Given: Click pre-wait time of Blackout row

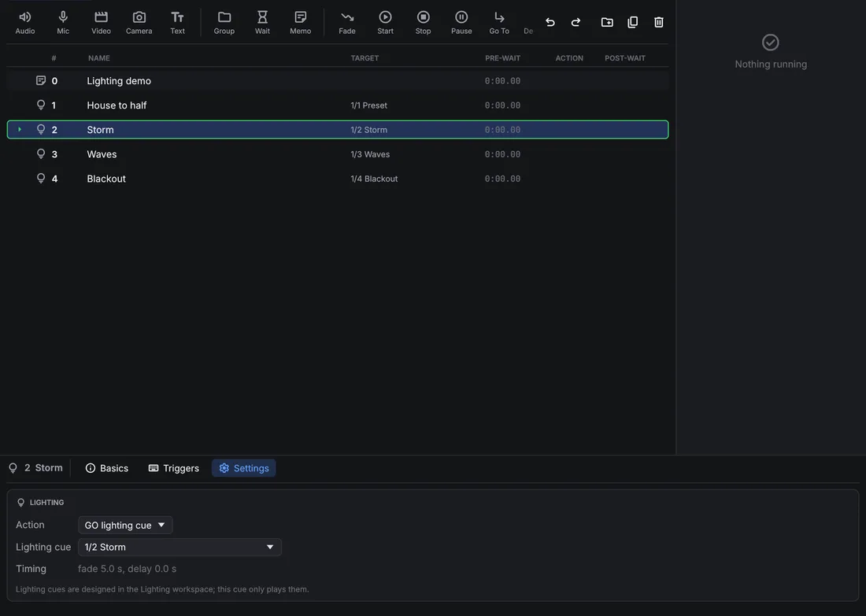Looking at the screenshot, I should [502, 179].
